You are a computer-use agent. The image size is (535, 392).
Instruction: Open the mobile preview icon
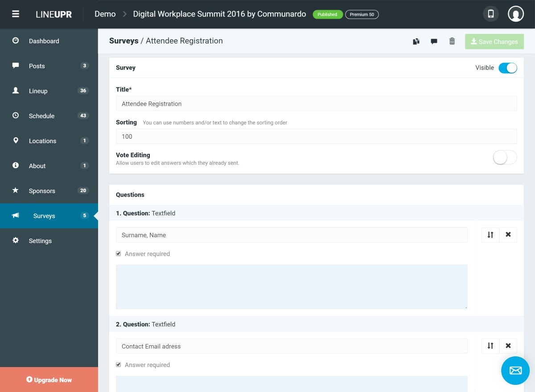pos(490,14)
